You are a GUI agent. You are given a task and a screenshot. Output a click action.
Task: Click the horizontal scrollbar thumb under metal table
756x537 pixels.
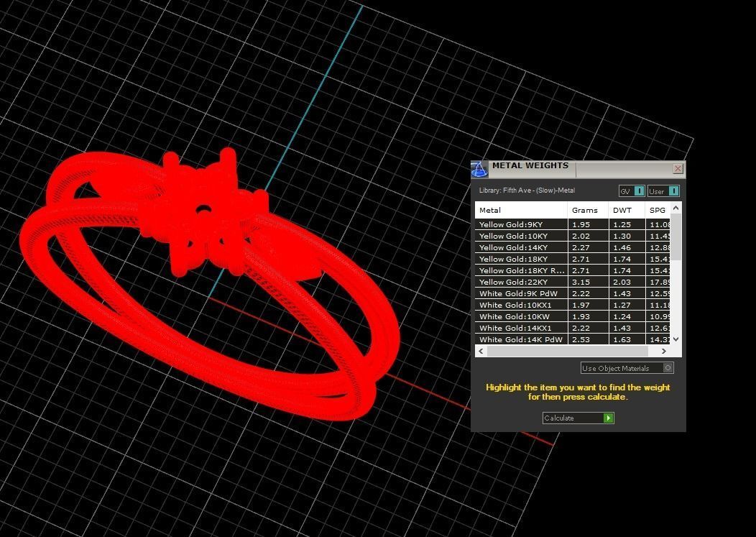point(568,352)
